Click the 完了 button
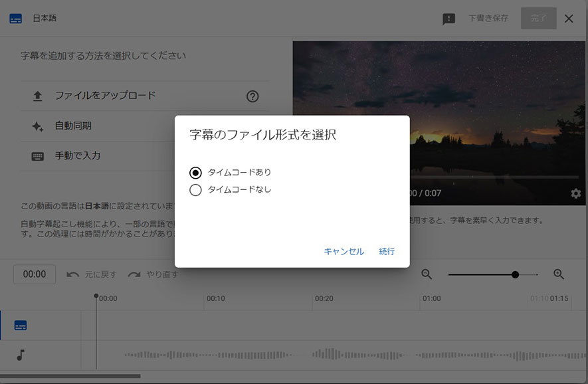588x384 pixels. pyautogui.click(x=538, y=18)
